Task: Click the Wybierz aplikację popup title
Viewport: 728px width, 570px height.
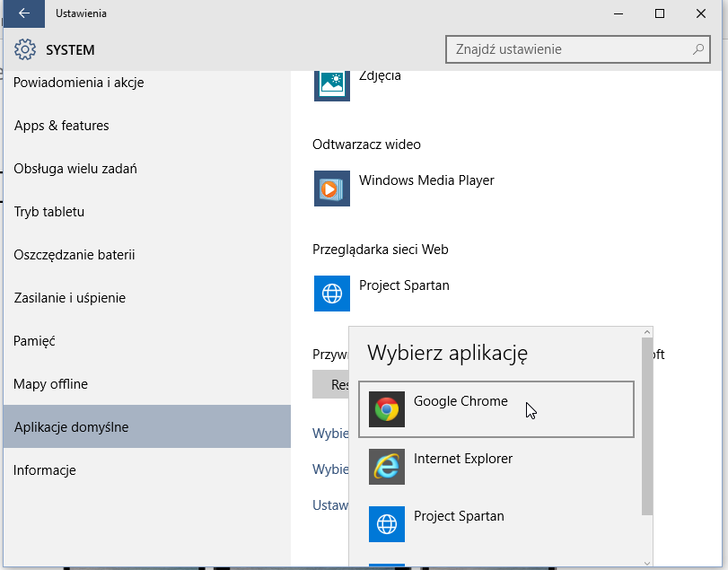Action: pyautogui.click(x=448, y=353)
